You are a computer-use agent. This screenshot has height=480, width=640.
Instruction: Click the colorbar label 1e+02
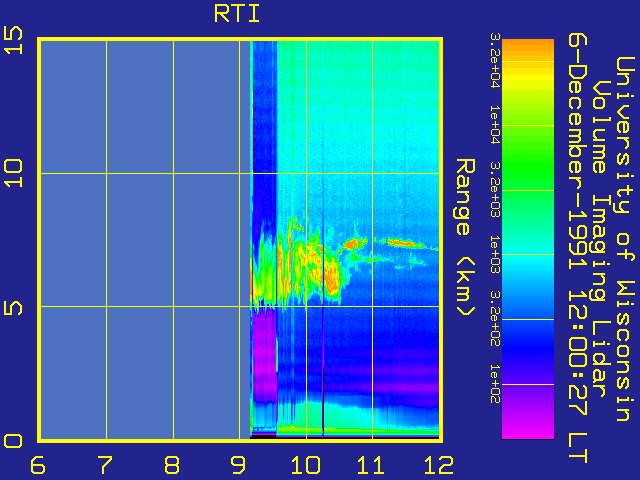(x=495, y=384)
